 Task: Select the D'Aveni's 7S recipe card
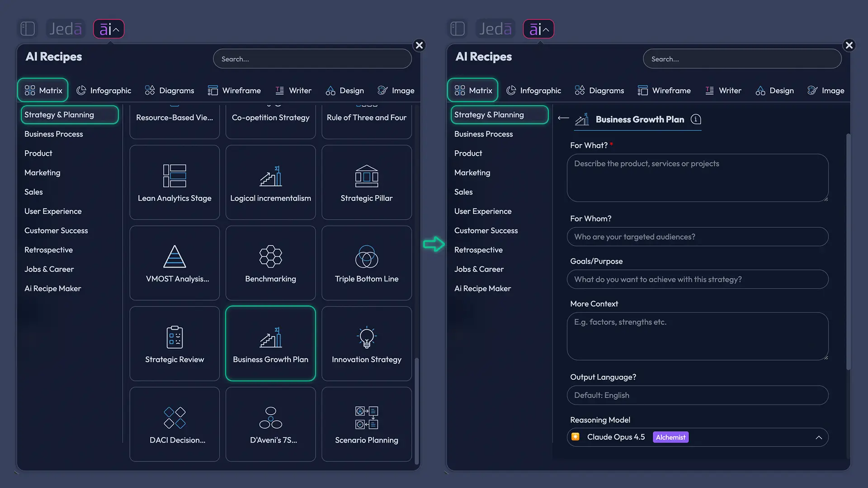(270, 424)
